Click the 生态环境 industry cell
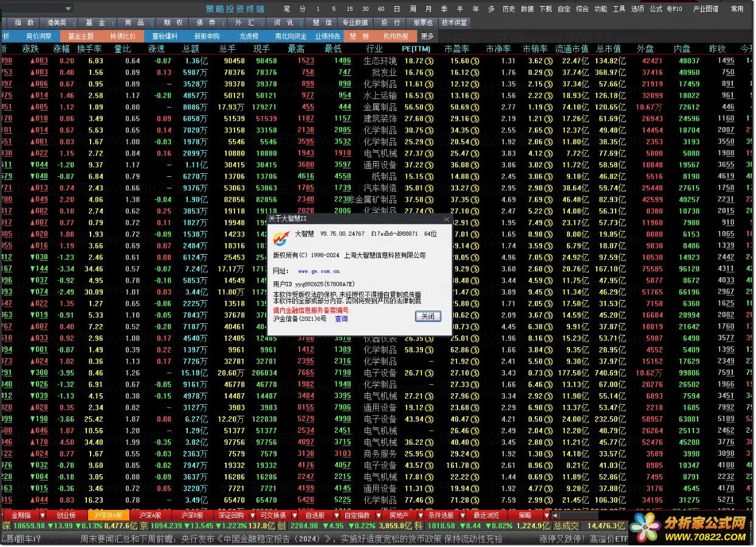 [380, 61]
